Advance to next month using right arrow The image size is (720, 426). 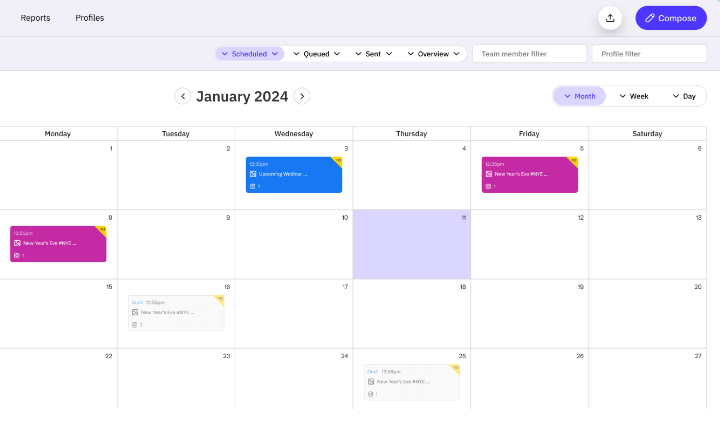coord(302,96)
